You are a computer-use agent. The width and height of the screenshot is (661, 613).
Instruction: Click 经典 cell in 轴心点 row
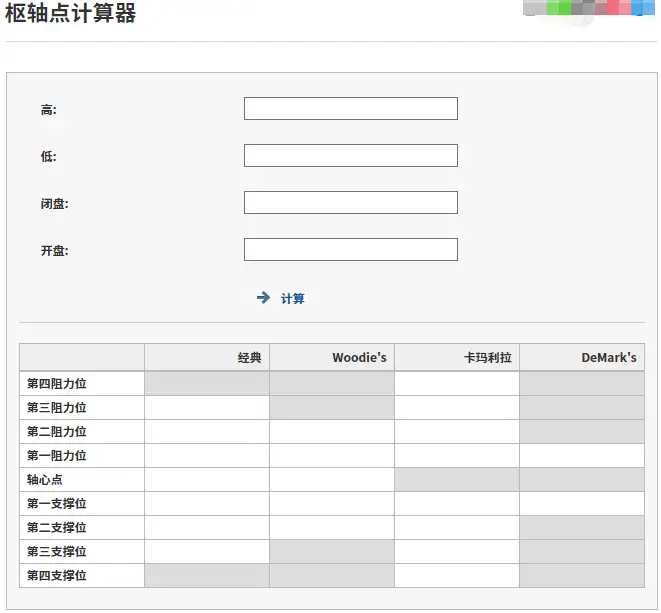[x=207, y=480]
